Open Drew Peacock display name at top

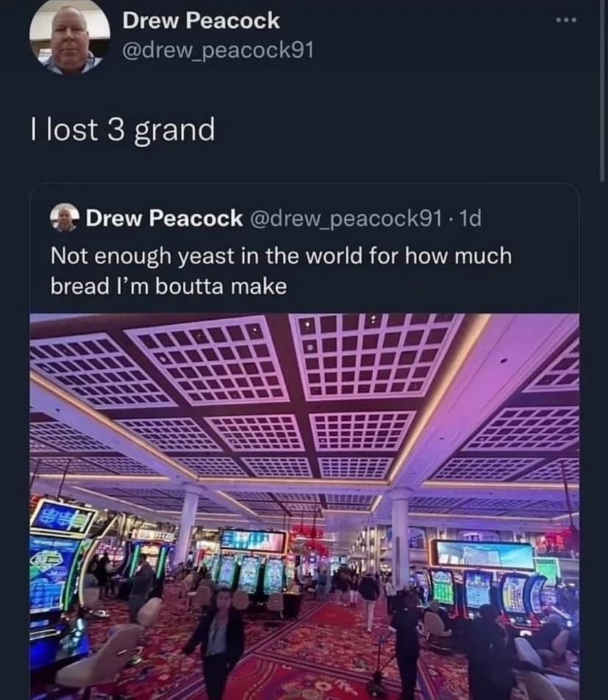tap(201, 21)
